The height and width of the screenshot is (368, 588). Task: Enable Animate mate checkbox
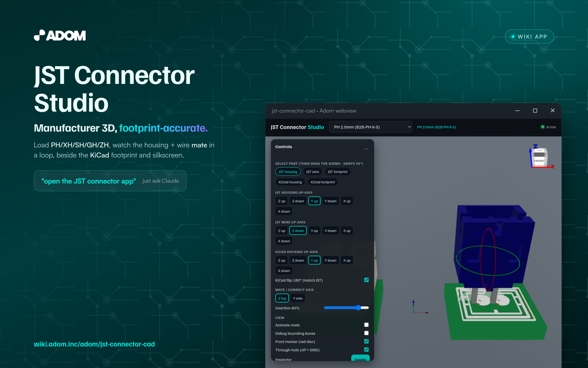[x=366, y=325]
